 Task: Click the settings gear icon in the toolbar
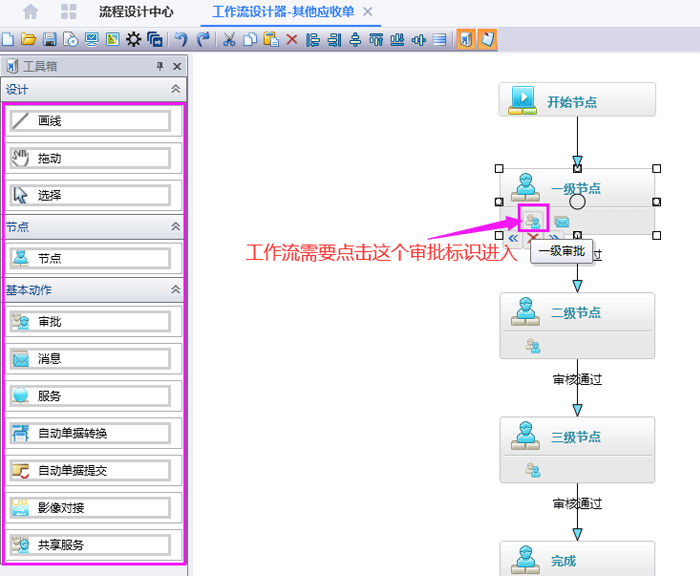pyautogui.click(x=133, y=40)
